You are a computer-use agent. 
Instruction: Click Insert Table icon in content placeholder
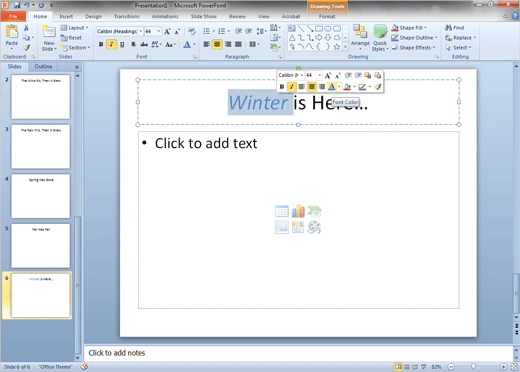click(x=282, y=211)
